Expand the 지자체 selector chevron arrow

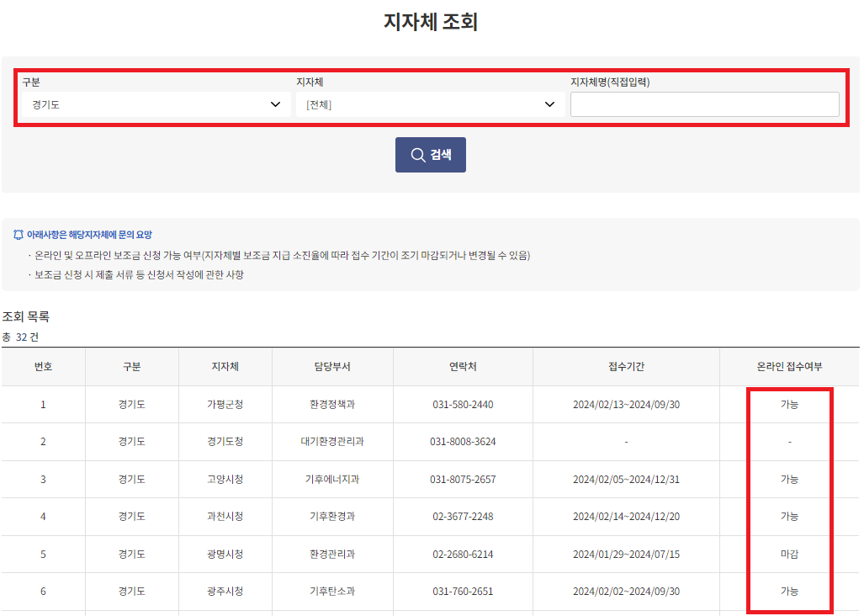pyautogui.click(x=549, y=104)
